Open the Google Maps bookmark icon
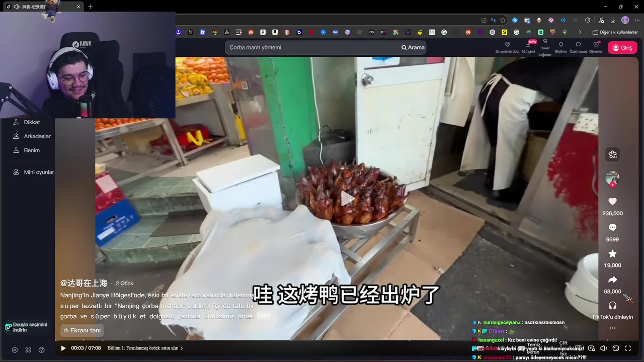This screenshot has width=644, height=362. 565,32
